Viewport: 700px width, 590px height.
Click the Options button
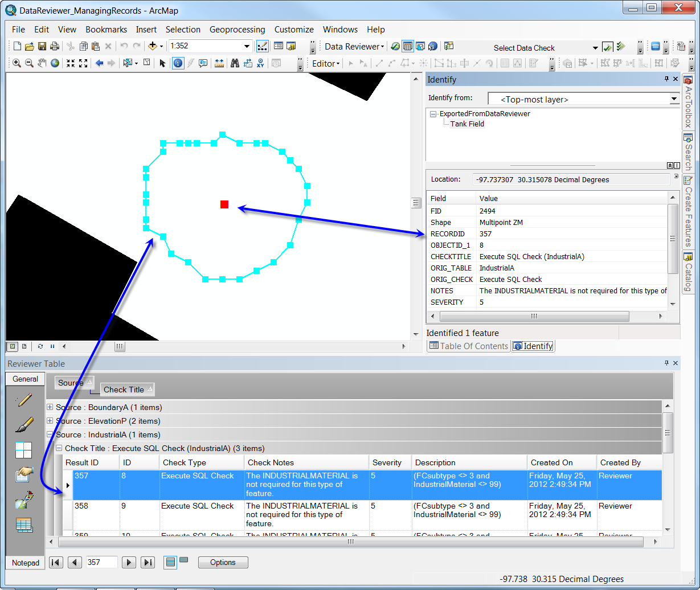pyautogui.click(x=223, y=562)
